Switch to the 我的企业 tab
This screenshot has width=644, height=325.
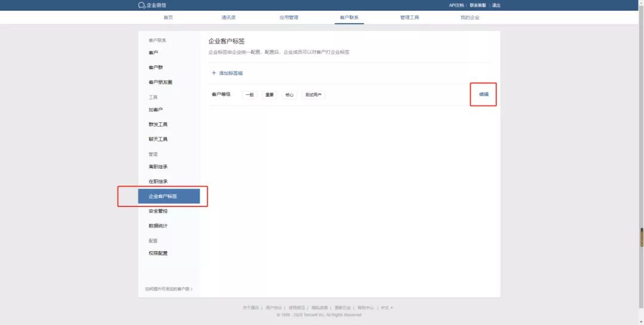click(x=470, y=18)
